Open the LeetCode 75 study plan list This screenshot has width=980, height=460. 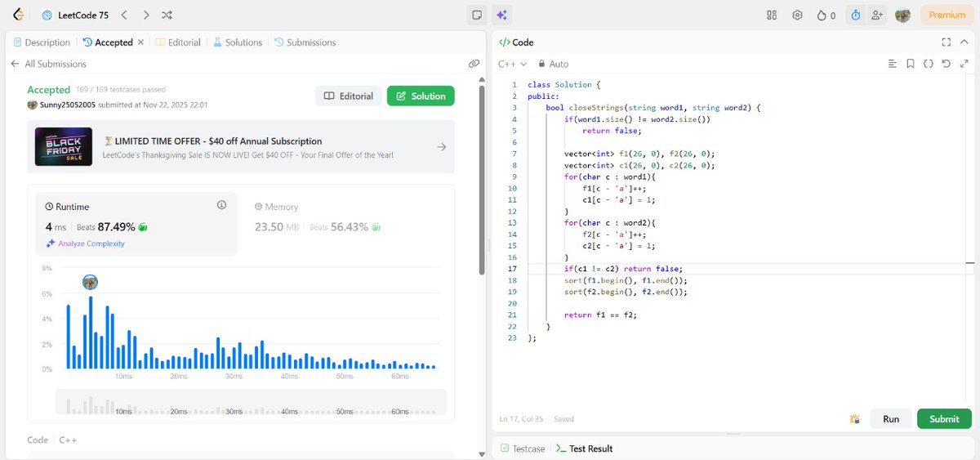(x=74, y=15)
